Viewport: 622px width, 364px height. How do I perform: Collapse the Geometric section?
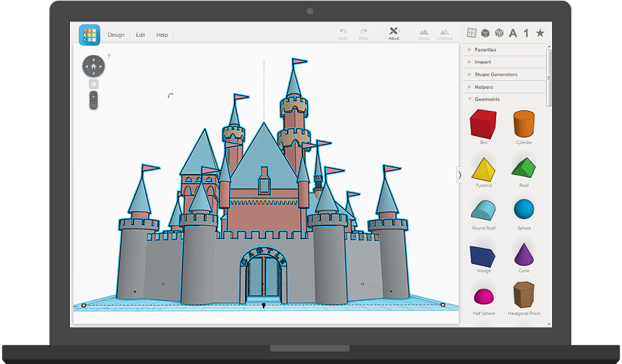(x=504, y=99)
